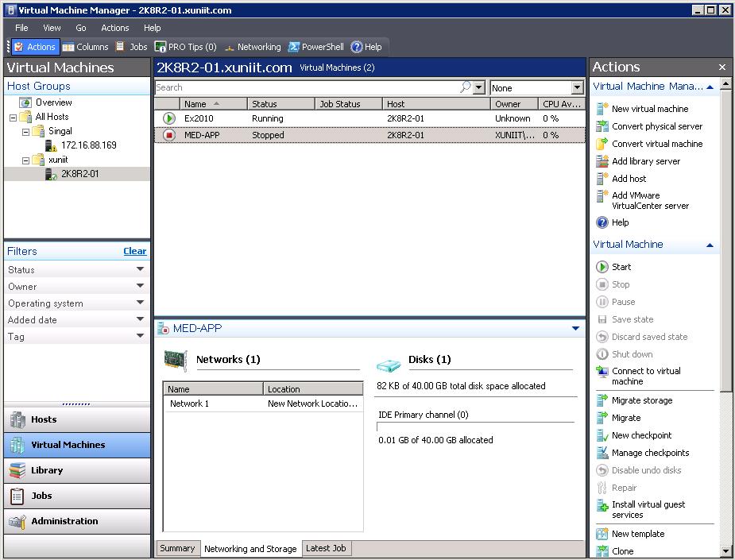The width and height of the screenshot is (735, 560).
Task: Switch to the Latest Job tab
Action: pyautogui.click(x=326, y=548)
